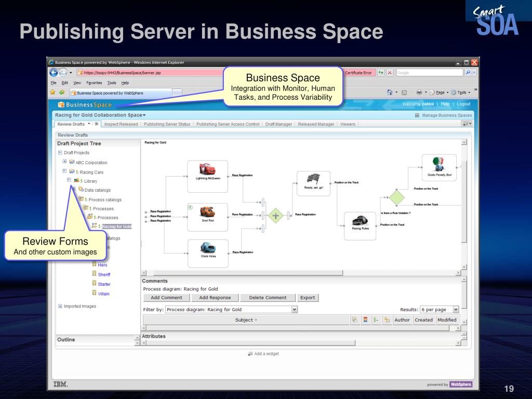Click the Racing Rules police car node
532x399 pixels.
coord(360,226)
